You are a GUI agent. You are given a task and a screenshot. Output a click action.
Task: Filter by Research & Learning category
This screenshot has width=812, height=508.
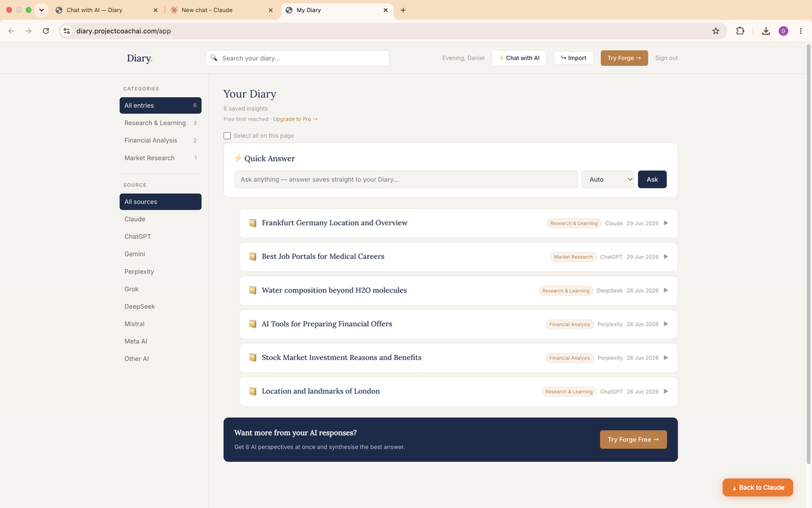point(160,123)
